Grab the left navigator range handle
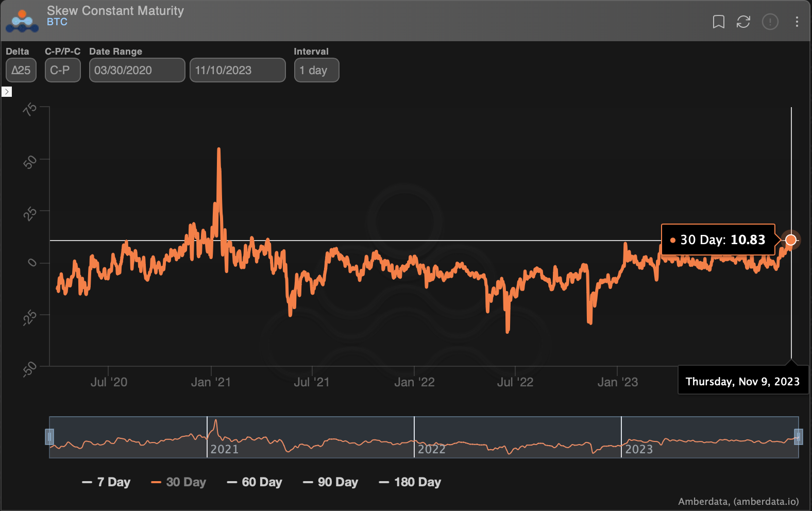This screenshot has width=812, height=511. pos(49,437)
